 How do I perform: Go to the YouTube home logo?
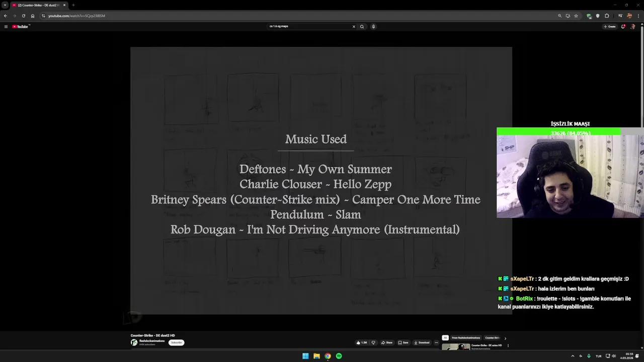[x=20, y=27]
